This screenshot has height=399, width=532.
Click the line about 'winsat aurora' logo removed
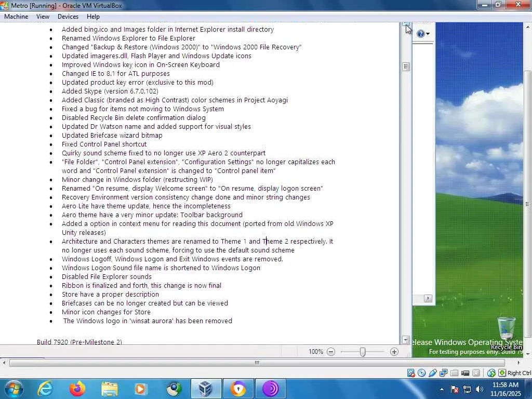point(148,321)
